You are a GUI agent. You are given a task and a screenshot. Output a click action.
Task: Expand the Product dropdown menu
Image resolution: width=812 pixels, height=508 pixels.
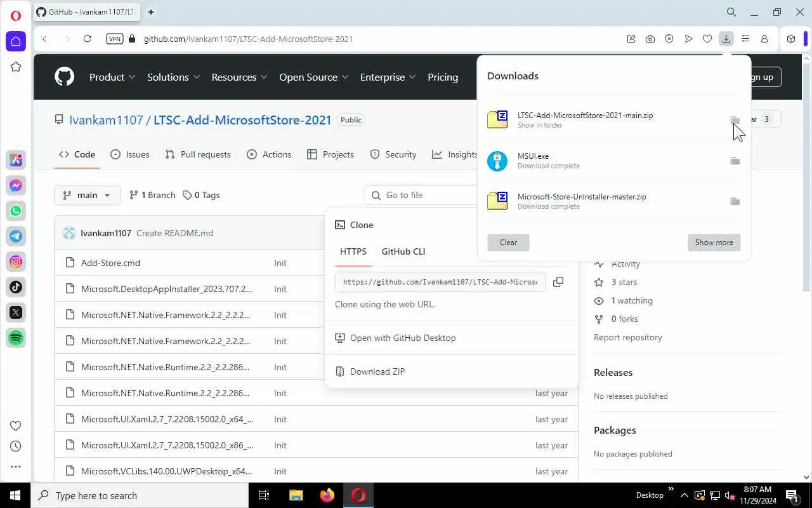[112, 77]
